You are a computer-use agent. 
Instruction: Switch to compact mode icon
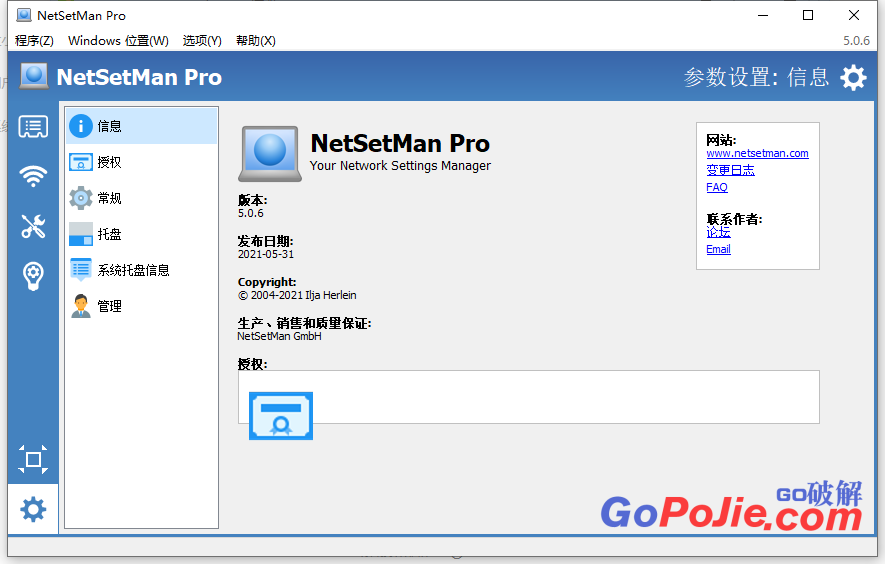click(33, 460)
